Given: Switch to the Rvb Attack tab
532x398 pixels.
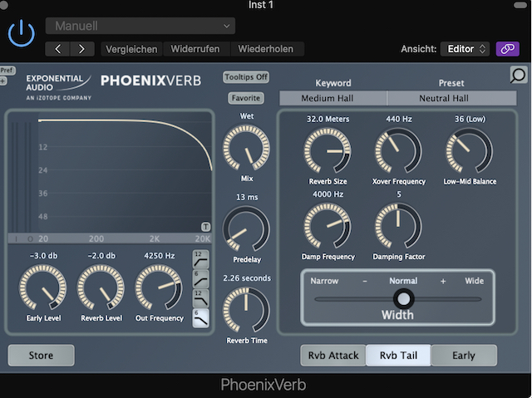Looking at the screenshot, I should 333,356.
